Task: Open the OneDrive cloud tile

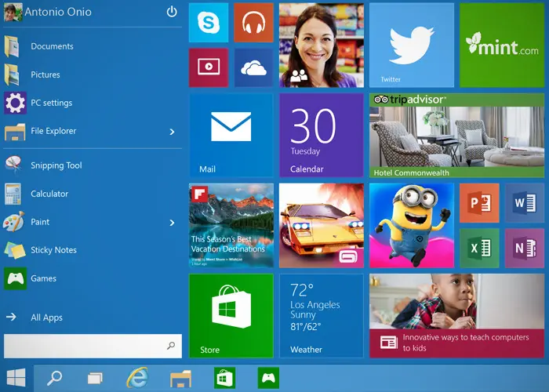Action: pos(253,67)
